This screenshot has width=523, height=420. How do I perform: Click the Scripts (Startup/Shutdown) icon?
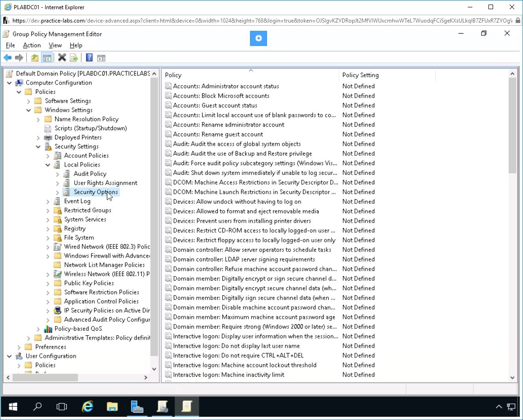[48, 128]
